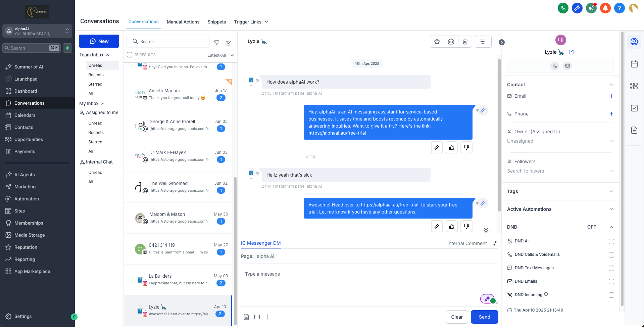Open alphaAi account switcher dropdown
Viewport: 644px width, 327px height.
(37, 31)
